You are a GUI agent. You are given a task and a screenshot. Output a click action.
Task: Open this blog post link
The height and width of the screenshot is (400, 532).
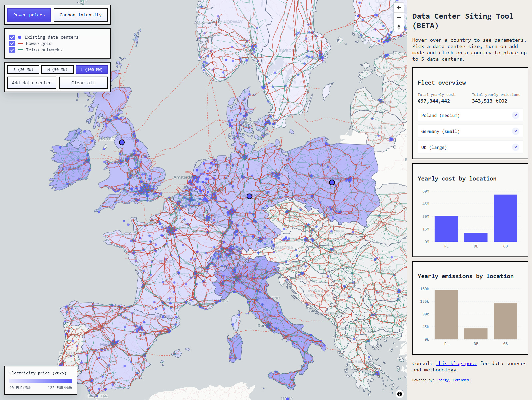coord(456,363)
